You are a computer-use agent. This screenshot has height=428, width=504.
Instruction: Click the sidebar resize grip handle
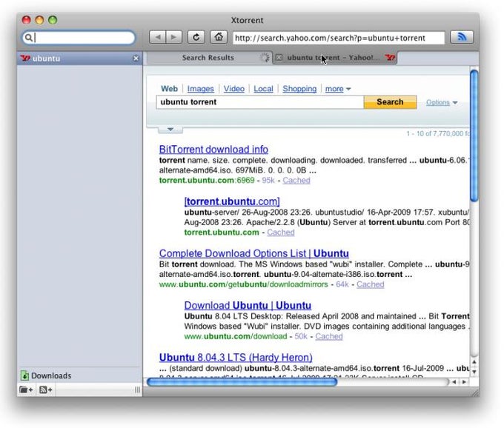click(x=138, y=389)
